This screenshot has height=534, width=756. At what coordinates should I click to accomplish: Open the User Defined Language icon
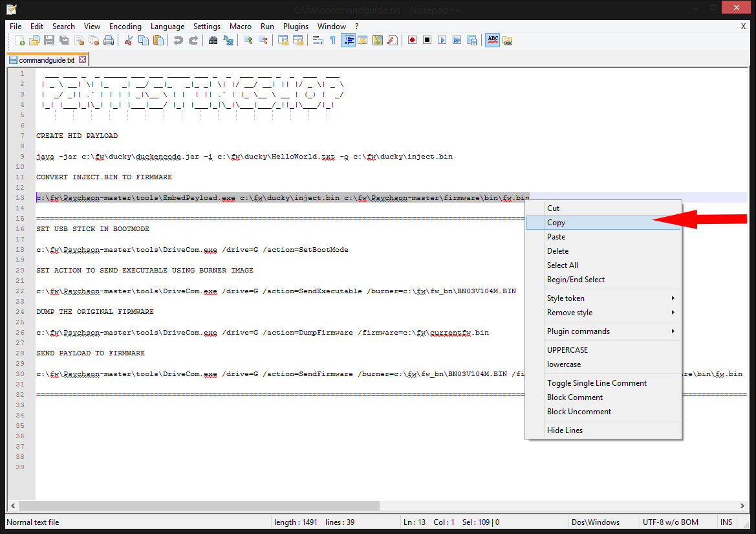coord(363,41)
